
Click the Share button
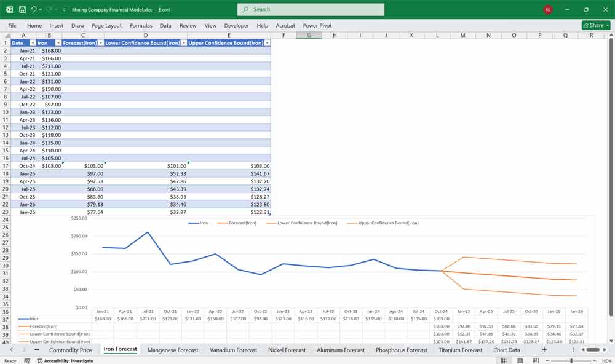(596, 25)
